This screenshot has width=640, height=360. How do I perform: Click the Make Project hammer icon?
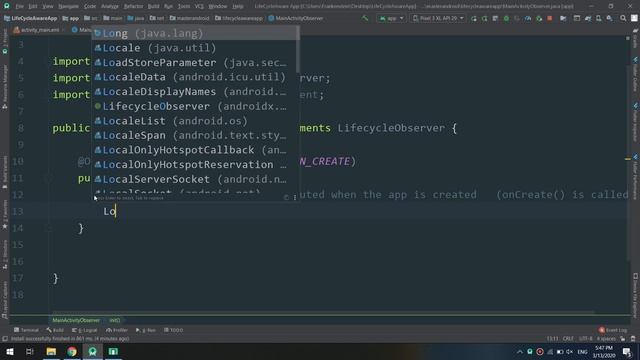[364, 18]
